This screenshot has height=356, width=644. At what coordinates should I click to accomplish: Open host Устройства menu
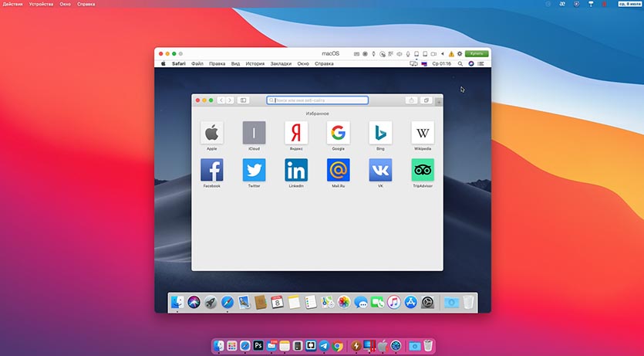click(x=41, y=4)
